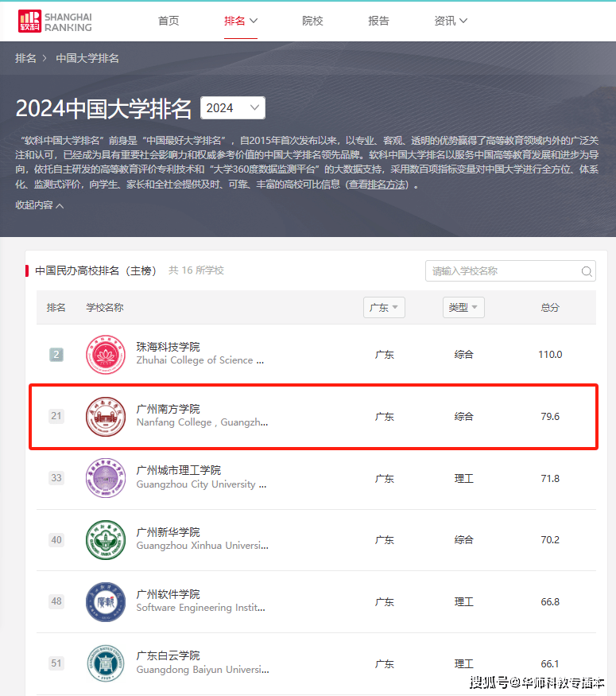Open the 广东白云学院 school name
The width and height of the screenshot is (616, 696).
point(168,655)
